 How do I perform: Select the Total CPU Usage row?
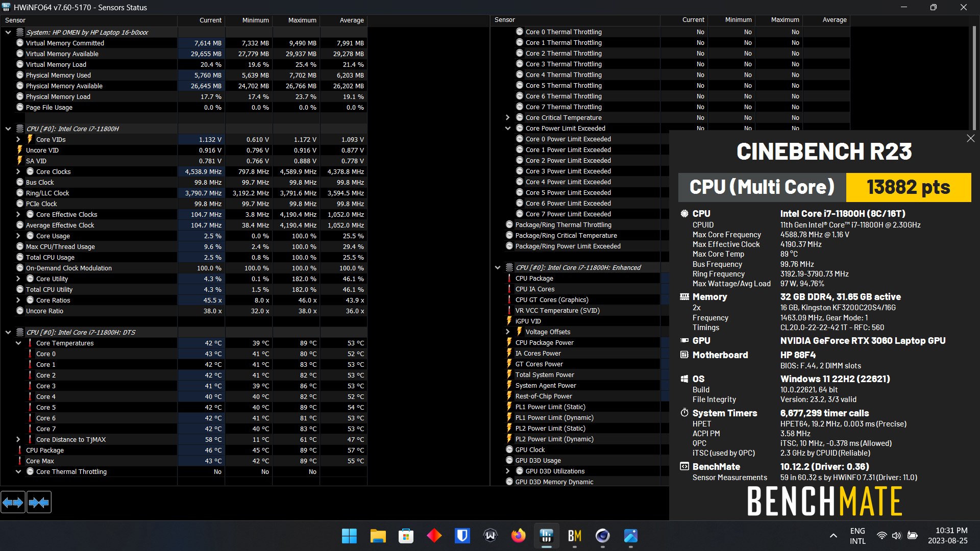point(184,257)
